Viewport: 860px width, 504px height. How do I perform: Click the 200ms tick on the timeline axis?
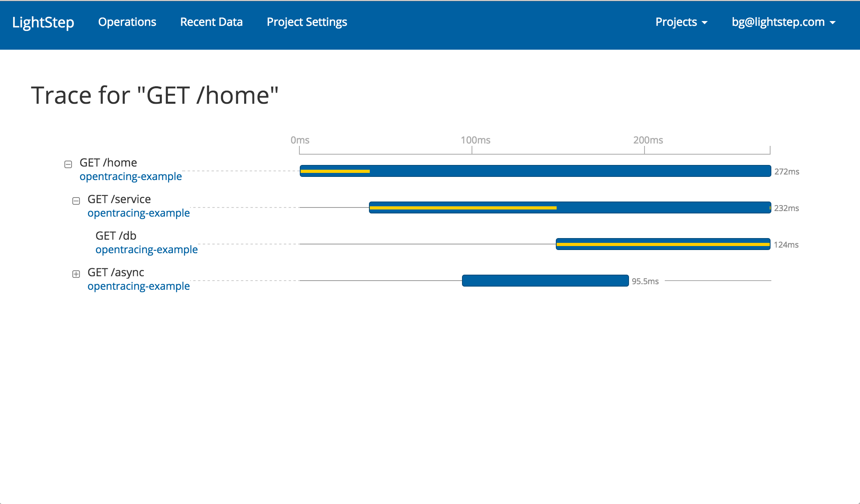tap(648, 140)
